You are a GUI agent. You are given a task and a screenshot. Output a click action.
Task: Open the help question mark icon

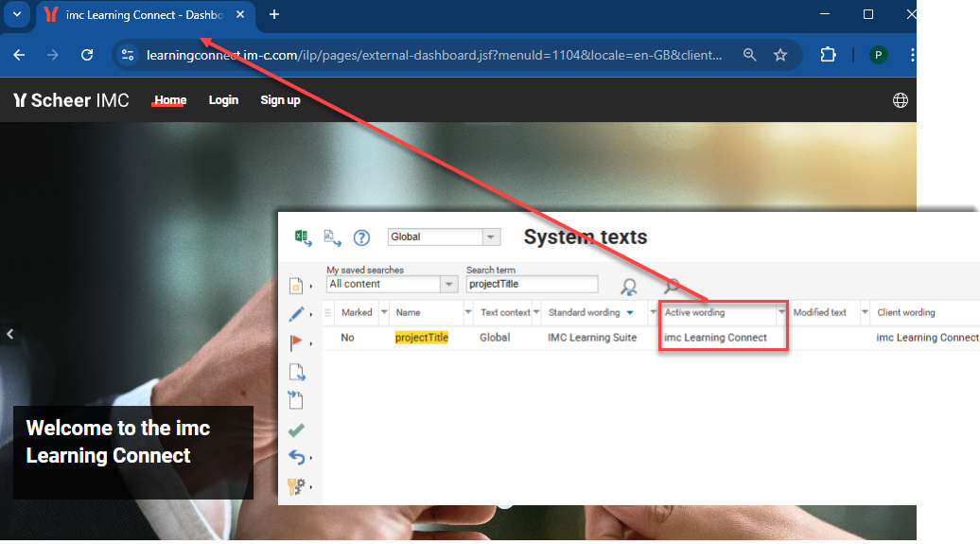361,237
